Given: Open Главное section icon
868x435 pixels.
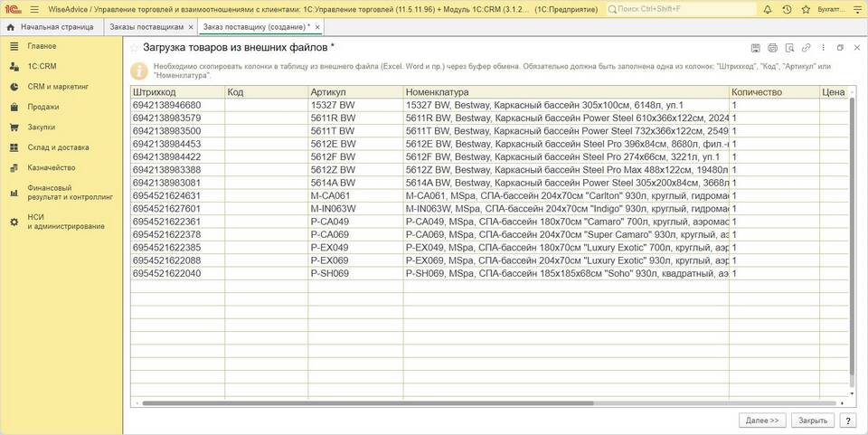Looking at the screenshot, I should [14, 46].
